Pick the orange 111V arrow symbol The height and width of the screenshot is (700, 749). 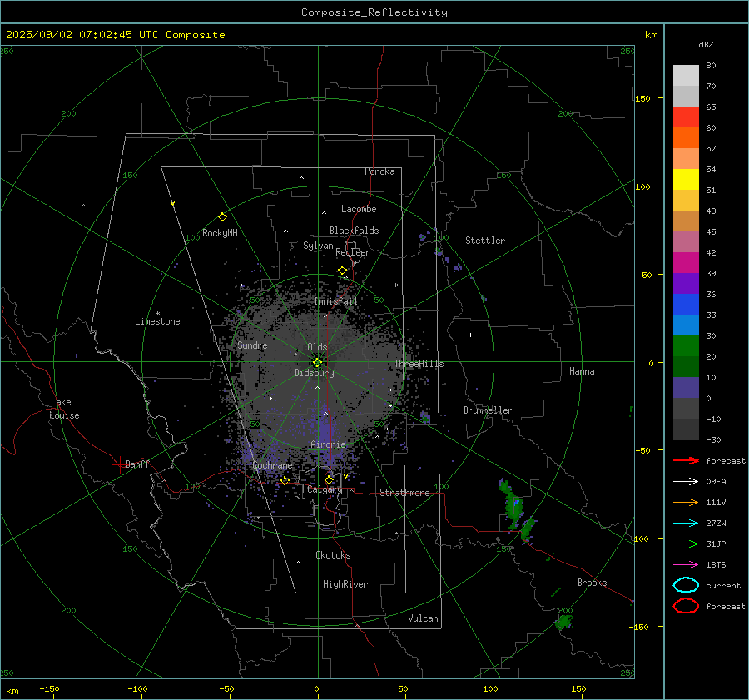[686, 502]
